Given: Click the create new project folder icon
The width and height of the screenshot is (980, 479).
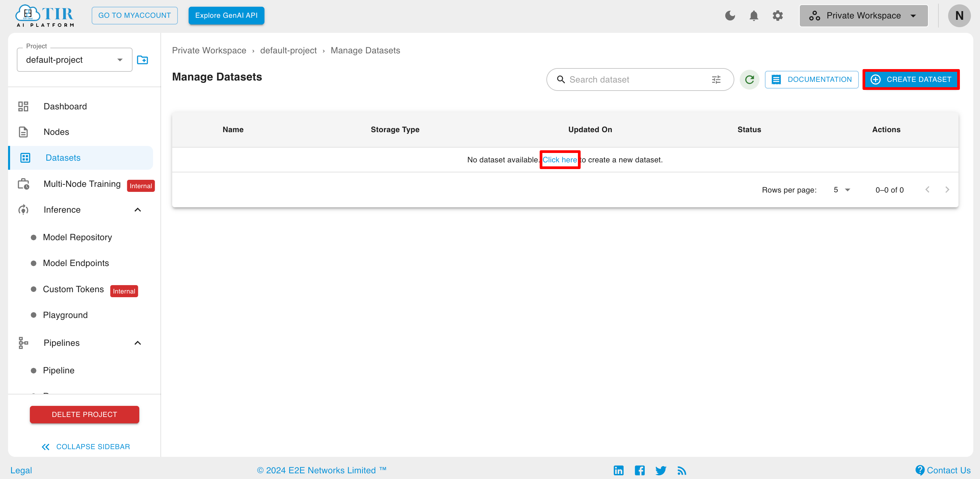Looking at the screenshot, I should (142, 60).
